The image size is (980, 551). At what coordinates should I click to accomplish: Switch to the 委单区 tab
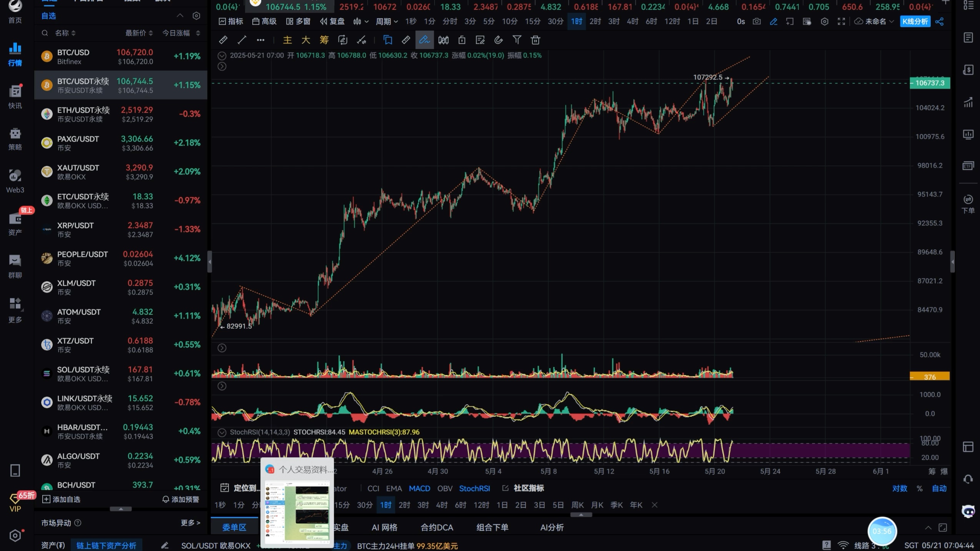point(234,528)
